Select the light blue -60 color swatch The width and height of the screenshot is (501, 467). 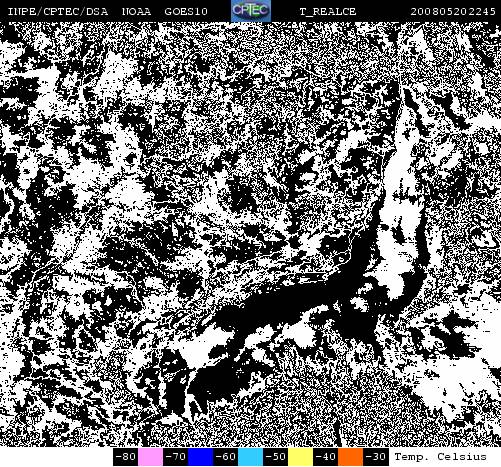click(250, 457)
